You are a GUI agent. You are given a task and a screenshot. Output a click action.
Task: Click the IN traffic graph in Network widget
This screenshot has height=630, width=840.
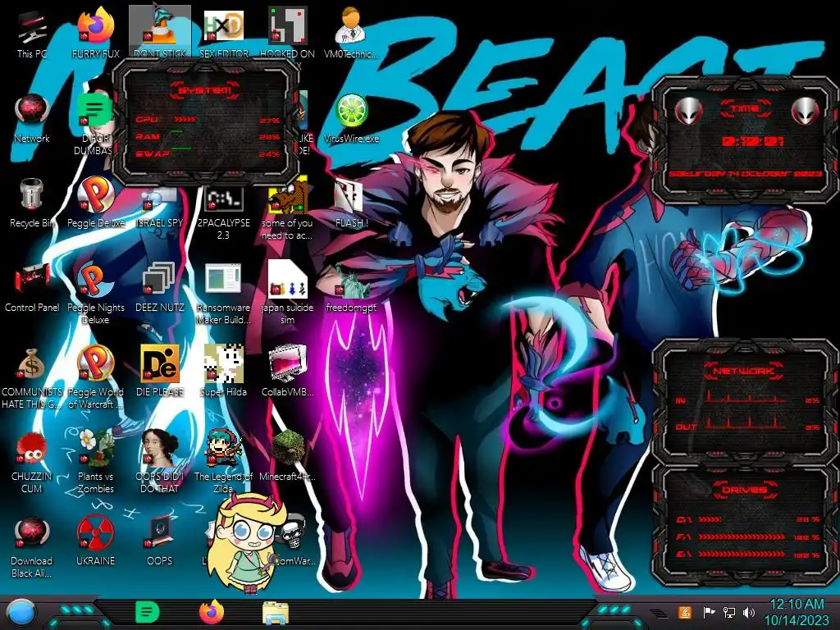[746, 398]
